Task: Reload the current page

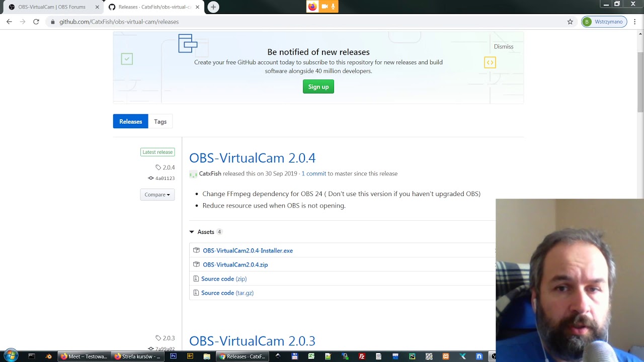Action: (36, 22)
